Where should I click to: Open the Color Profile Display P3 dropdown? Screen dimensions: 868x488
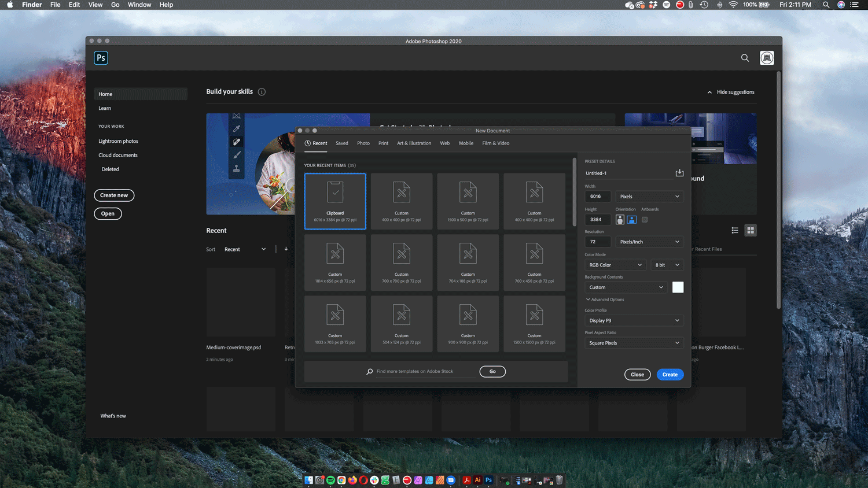click(x=634, y=320)
